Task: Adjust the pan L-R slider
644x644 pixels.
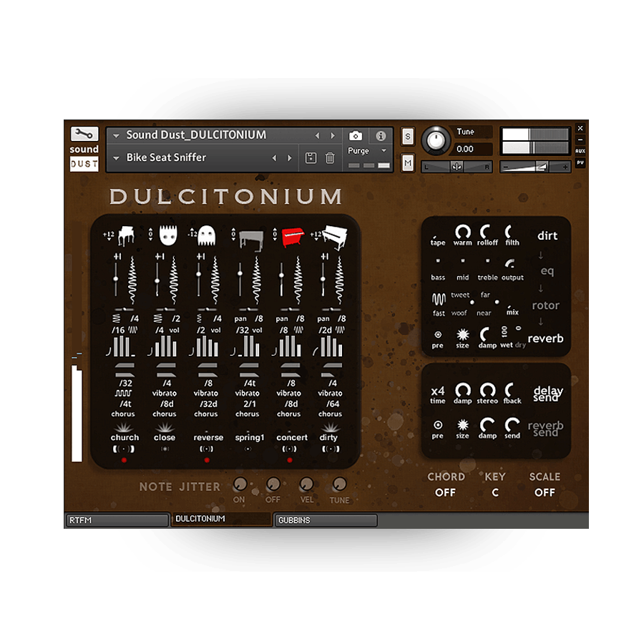Action: pos(457,167)
